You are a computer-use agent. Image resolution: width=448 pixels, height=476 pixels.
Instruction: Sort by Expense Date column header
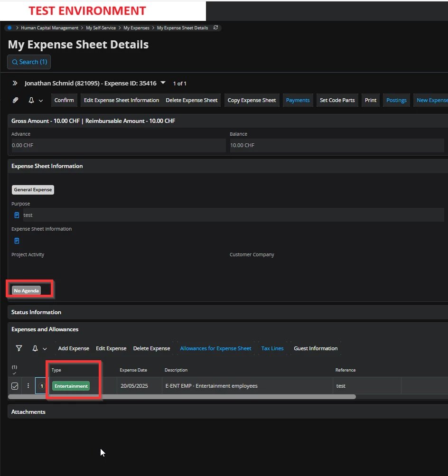point(133,370)
